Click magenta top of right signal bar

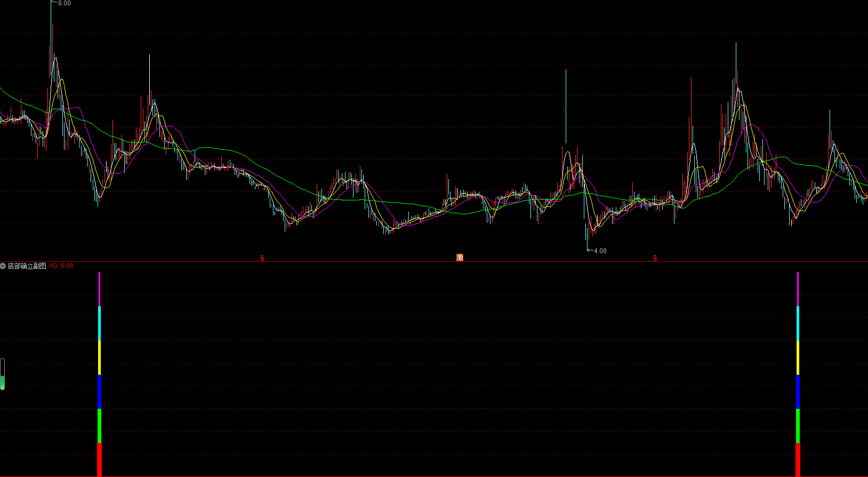click(x=798, y=289)
